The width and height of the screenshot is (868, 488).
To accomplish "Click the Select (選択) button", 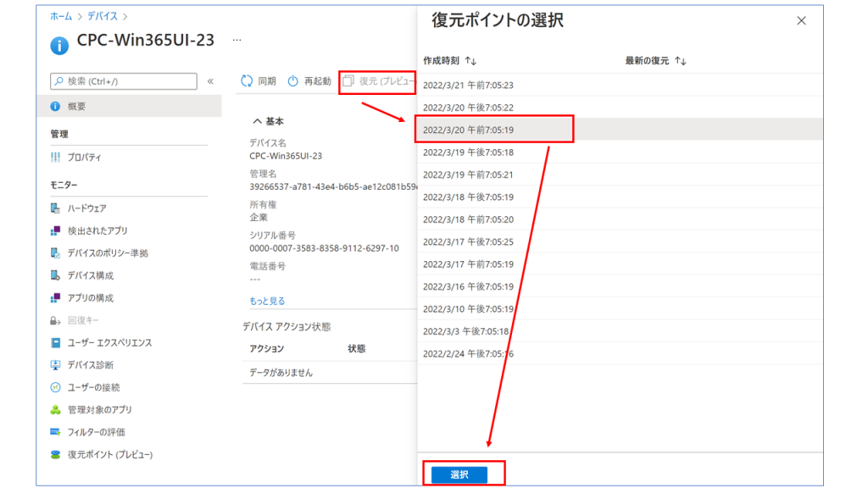I will [459, 475].
